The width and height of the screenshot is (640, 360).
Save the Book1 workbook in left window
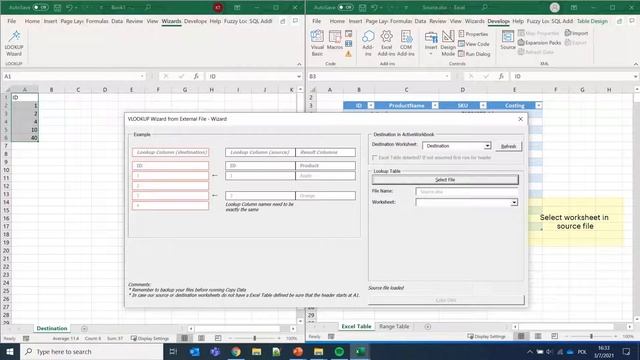click(x=58, y=7)
